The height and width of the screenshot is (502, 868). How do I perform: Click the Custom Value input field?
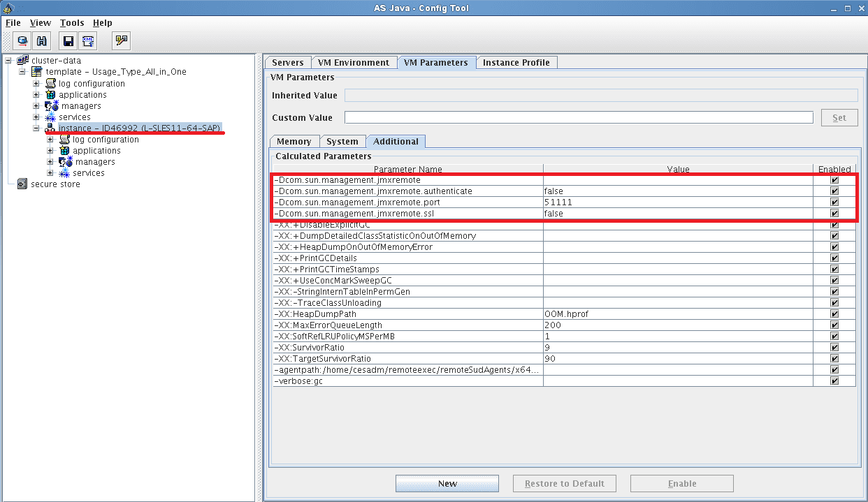coord(579,117)
